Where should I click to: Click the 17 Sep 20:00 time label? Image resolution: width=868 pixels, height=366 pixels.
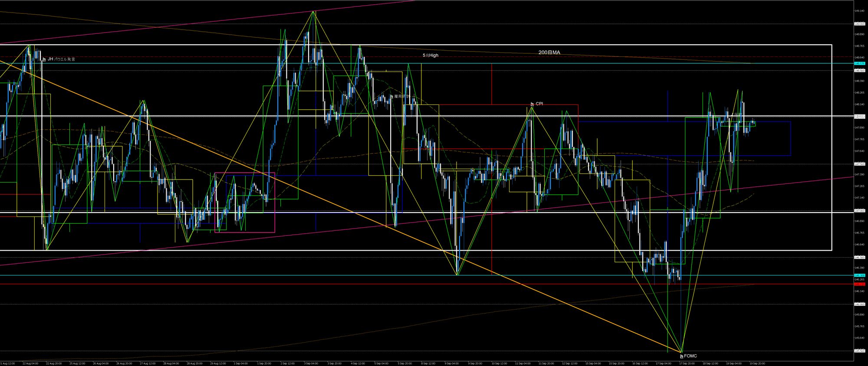tap(686, 363)
